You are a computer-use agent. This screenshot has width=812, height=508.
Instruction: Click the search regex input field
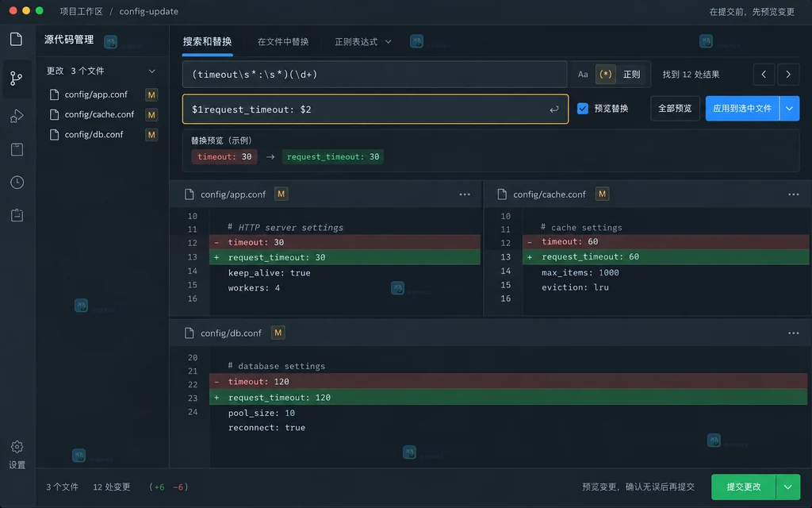click(x=374, y=74)
